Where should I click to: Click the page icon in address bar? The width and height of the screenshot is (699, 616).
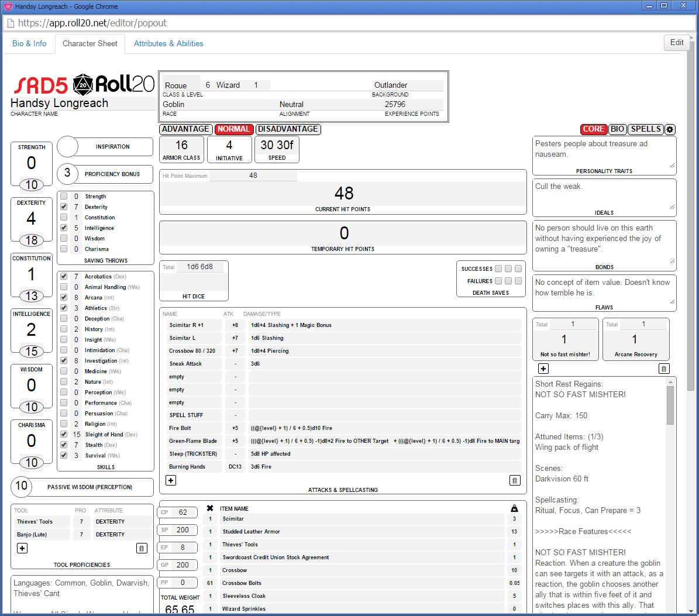(11, 23)
